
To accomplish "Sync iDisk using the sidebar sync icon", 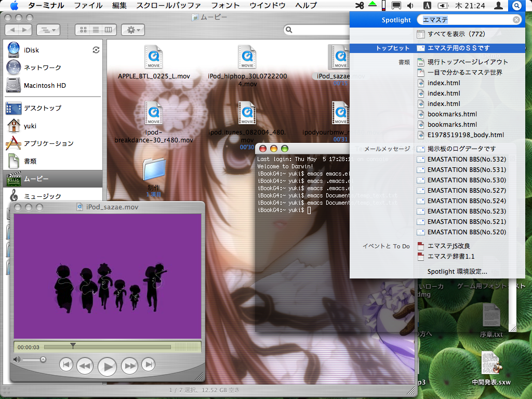I will (96, 50).
